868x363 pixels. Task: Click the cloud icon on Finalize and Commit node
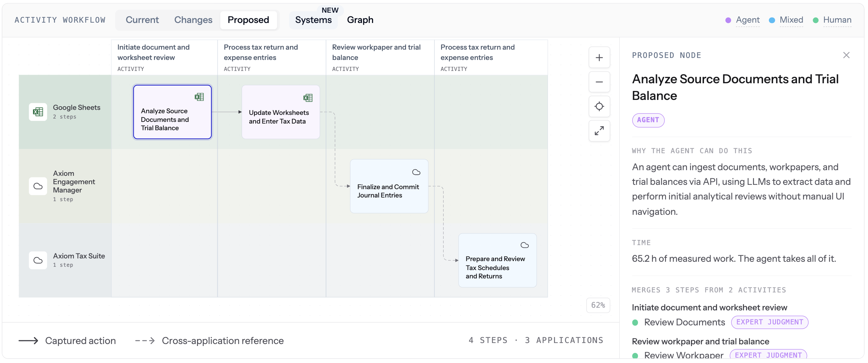[x=416, y=172]
